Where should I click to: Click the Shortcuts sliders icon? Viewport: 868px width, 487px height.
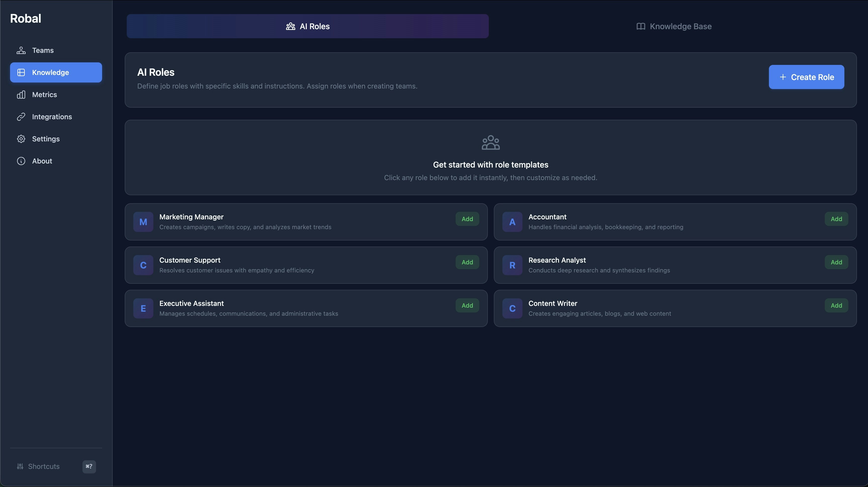click(x=20, y=466)
